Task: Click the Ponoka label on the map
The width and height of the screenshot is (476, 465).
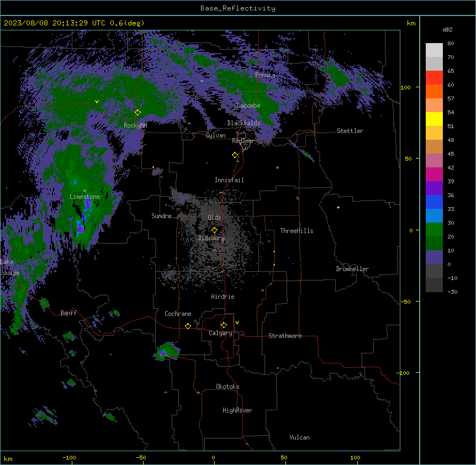Action: [265, 75]
